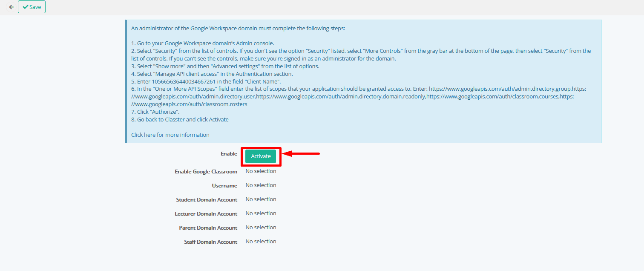Image resolution: width=644 pixels, height=271 pixels.
Task: Click 'No selection' for Staff Domain Account
Action: click(x=261, y=242)
